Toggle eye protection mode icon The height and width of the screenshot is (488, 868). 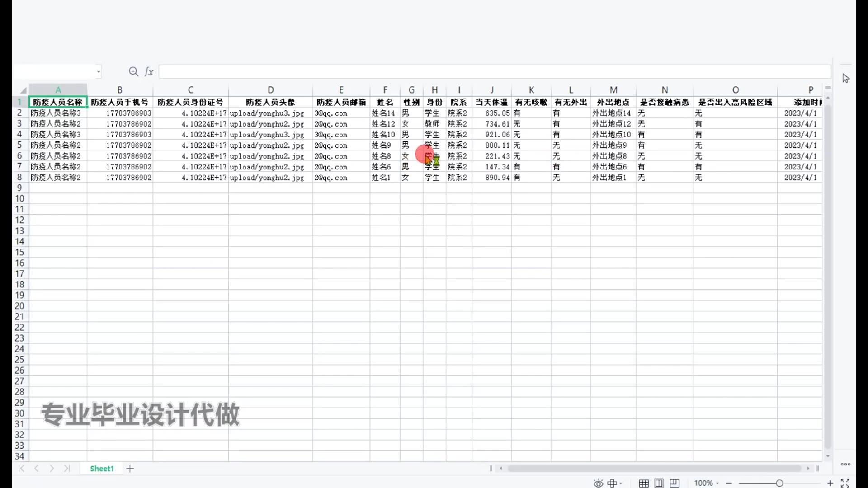[x=598, y=483]
